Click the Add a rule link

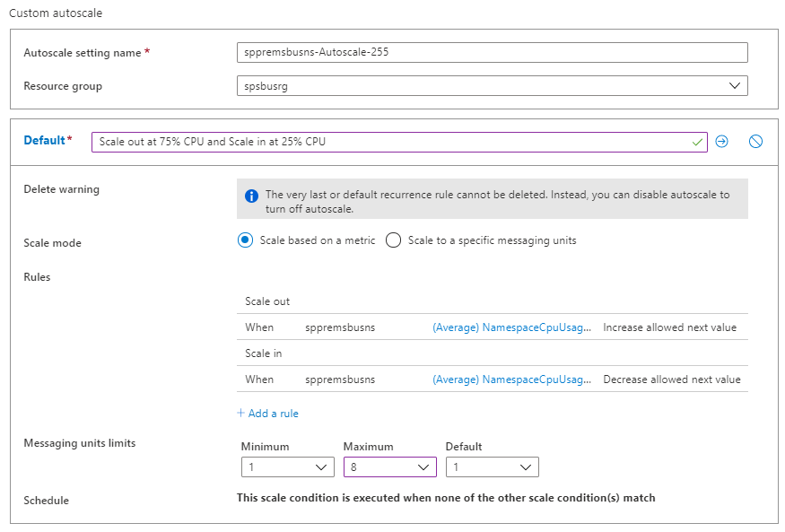pyautogui.click(x=273, y=414)
